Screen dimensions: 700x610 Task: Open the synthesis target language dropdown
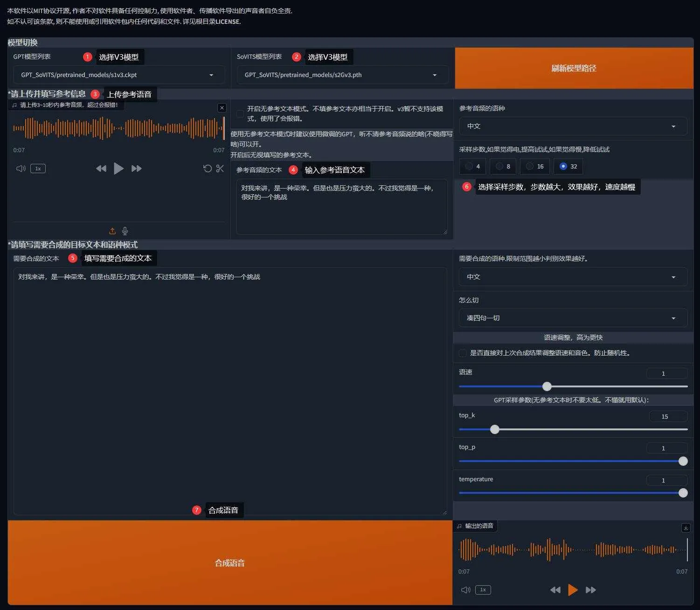[573, 277]
